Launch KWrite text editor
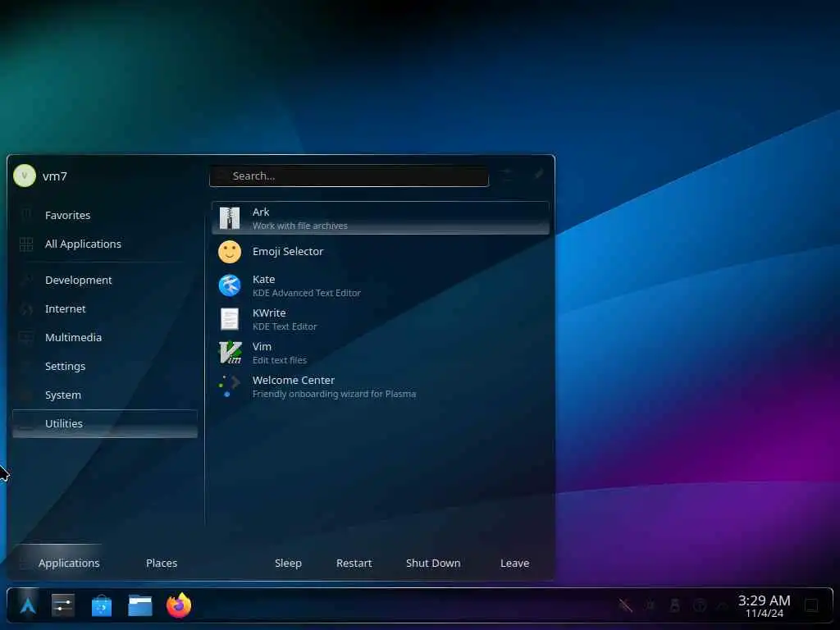 coord(381,319)
